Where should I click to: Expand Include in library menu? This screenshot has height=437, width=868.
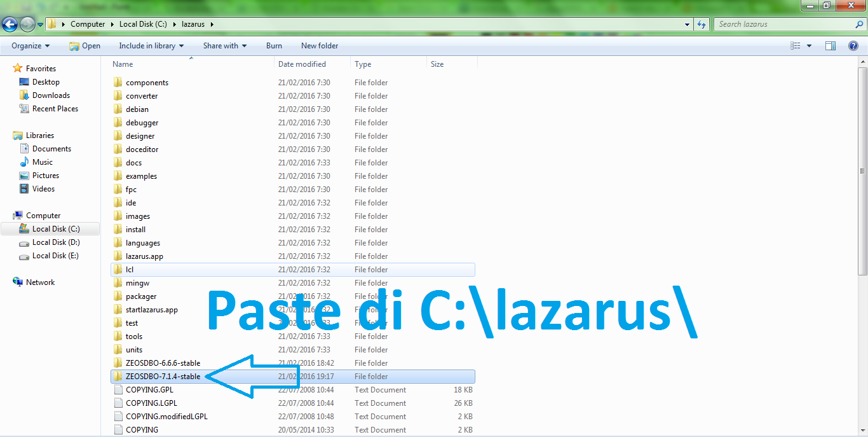pos(151,46)
